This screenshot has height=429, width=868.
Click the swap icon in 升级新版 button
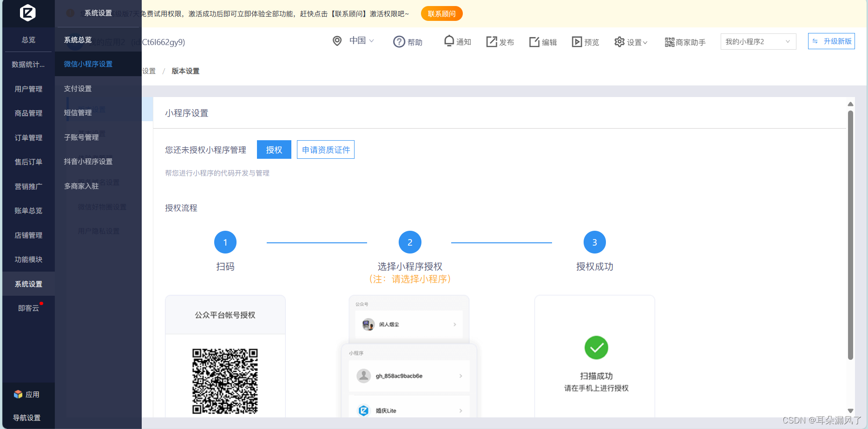tap(815, 41)
